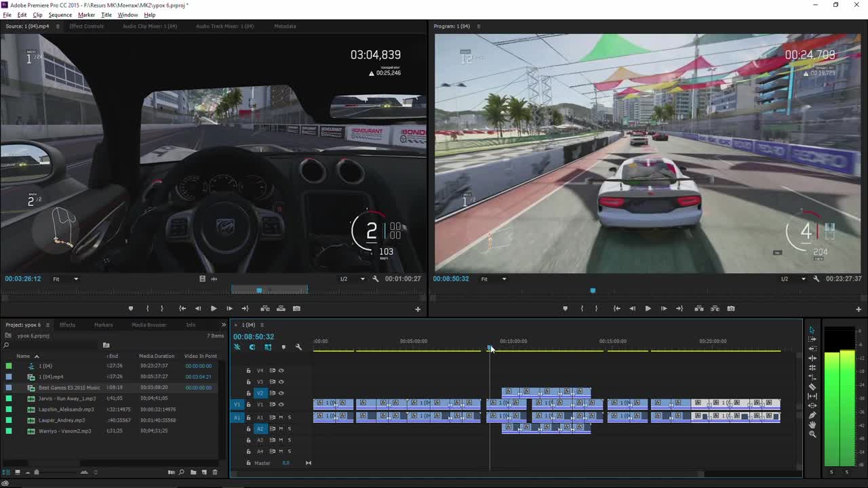Hide track V4 output eye
This screenshot has width=868, height=488.
[x=281, y=371]
